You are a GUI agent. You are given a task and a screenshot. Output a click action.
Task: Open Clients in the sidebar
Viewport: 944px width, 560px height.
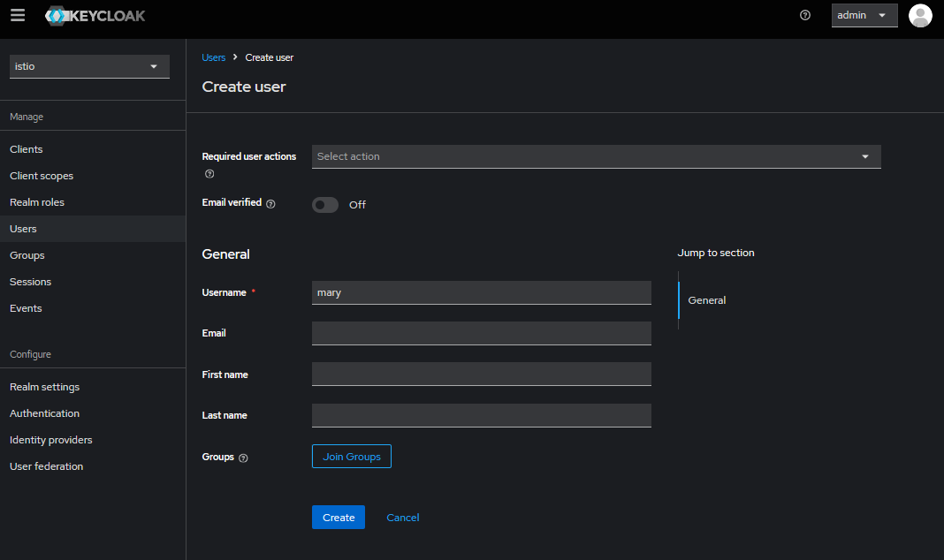click(93, 149)
